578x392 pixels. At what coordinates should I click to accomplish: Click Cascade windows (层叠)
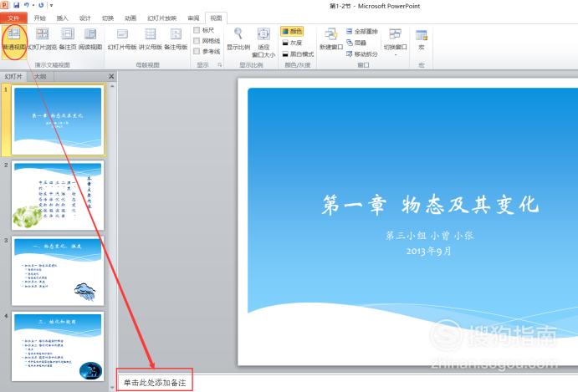(356, 43)
